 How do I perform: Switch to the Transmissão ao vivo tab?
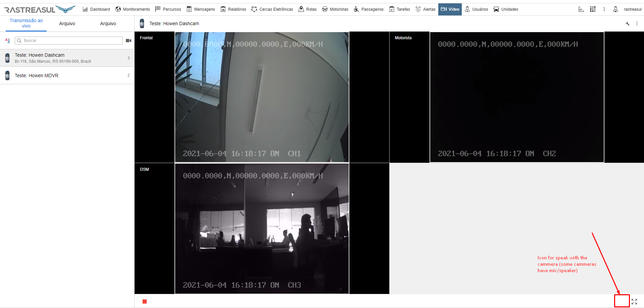click(x=26, y=23)
